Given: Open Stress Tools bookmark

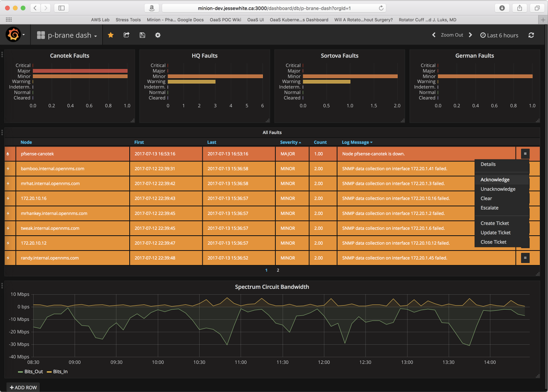Looking at the screenshot, I should point(128,20).
